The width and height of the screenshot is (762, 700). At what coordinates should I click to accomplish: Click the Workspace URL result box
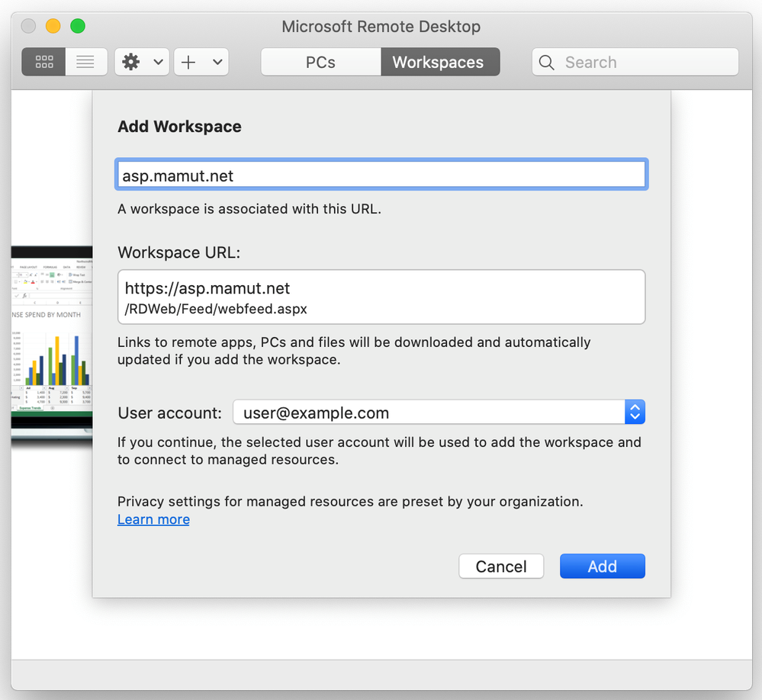coord(381,297)
